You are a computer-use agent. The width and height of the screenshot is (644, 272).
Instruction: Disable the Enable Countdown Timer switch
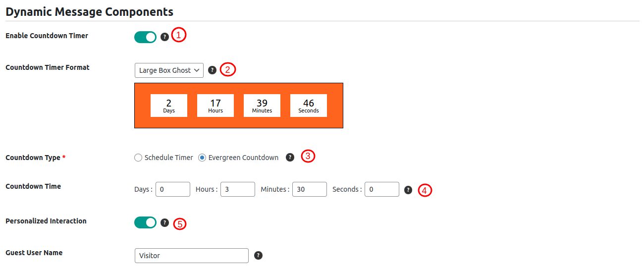point(145,37)
